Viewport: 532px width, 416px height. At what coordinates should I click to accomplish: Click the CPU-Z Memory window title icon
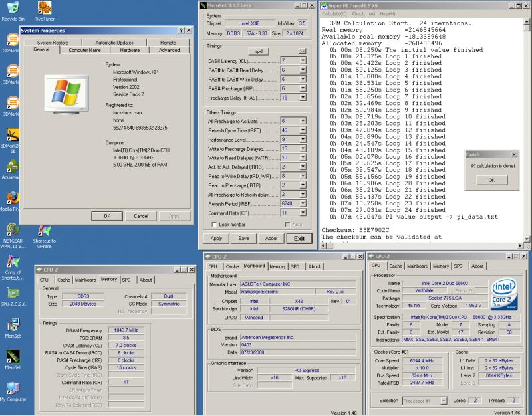coord(39,270)
